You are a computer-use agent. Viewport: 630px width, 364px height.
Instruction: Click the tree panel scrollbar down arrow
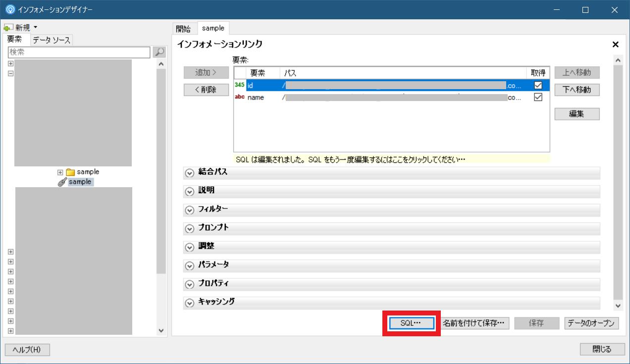161,331
